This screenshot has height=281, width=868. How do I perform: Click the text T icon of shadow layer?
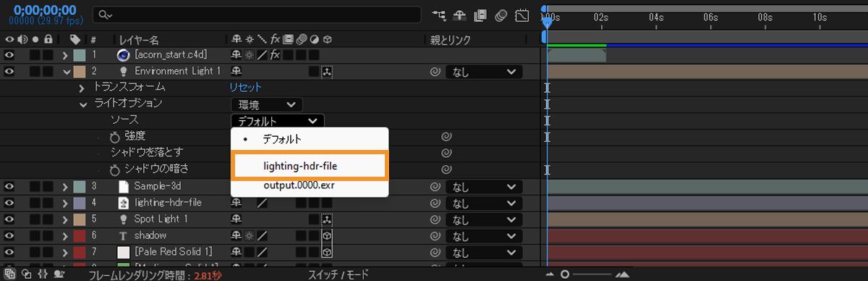(x=123, y=235)
